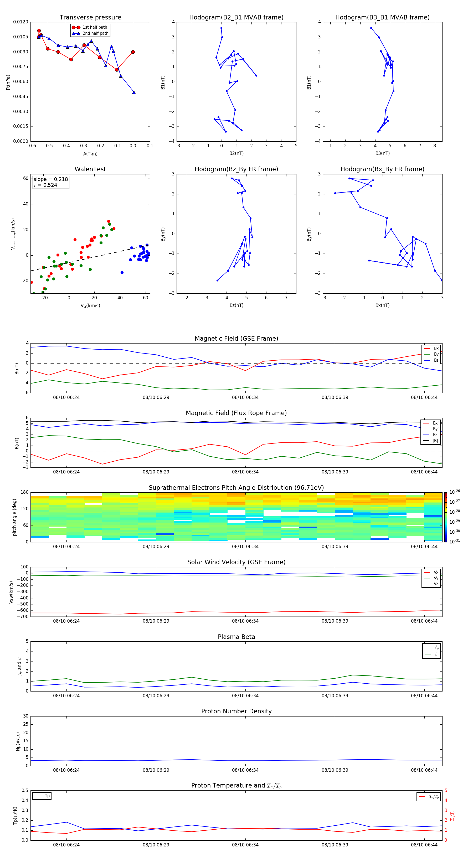
Task: Click the pitch angle distribution colorbar
Action: coord(446,517)
